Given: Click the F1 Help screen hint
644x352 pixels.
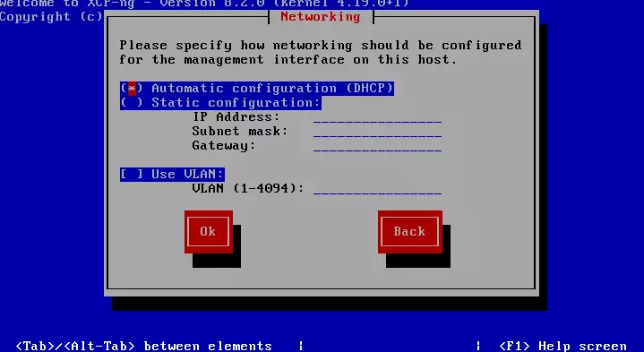Looking at the screenshot, I should tap(562, 346).
